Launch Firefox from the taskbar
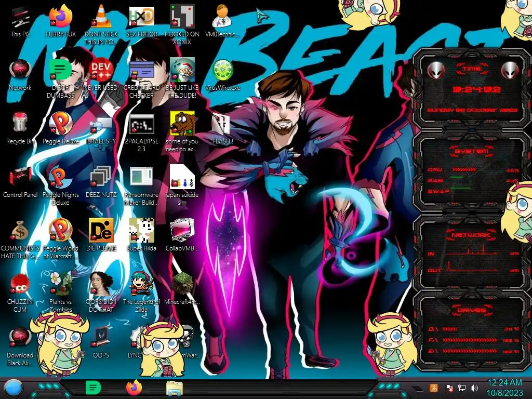532x399 pixels. click(134, 388)
